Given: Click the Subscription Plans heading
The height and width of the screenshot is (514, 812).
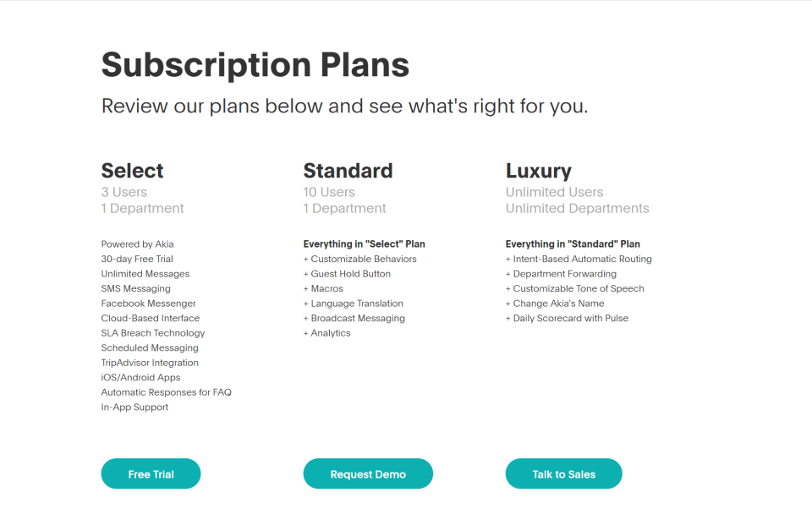Looking at the screenshot, I should 255,65.
